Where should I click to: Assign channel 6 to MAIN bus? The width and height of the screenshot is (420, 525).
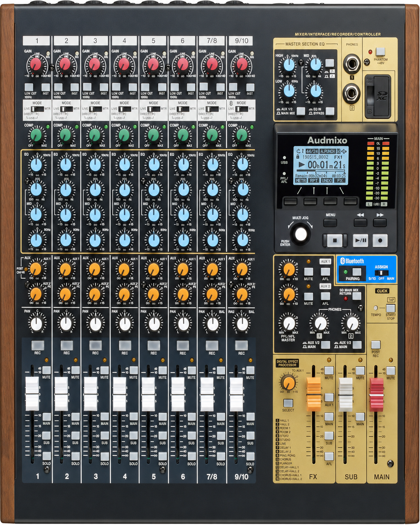pos(192,416)
